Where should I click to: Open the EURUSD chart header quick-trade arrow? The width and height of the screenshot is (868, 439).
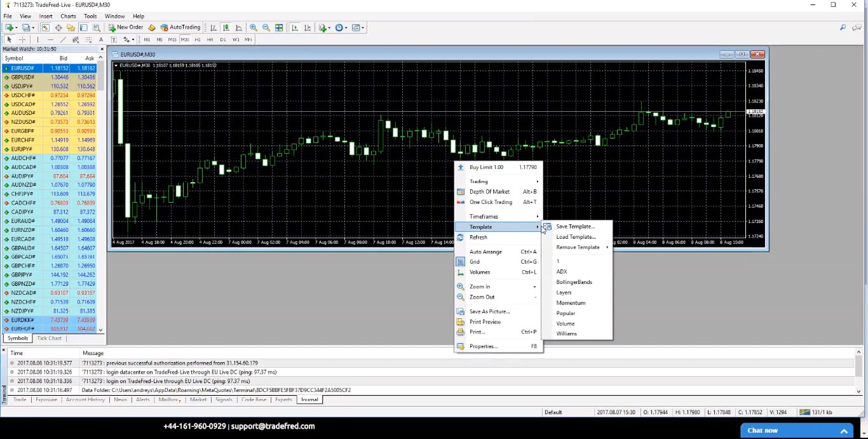click(116, 65)
